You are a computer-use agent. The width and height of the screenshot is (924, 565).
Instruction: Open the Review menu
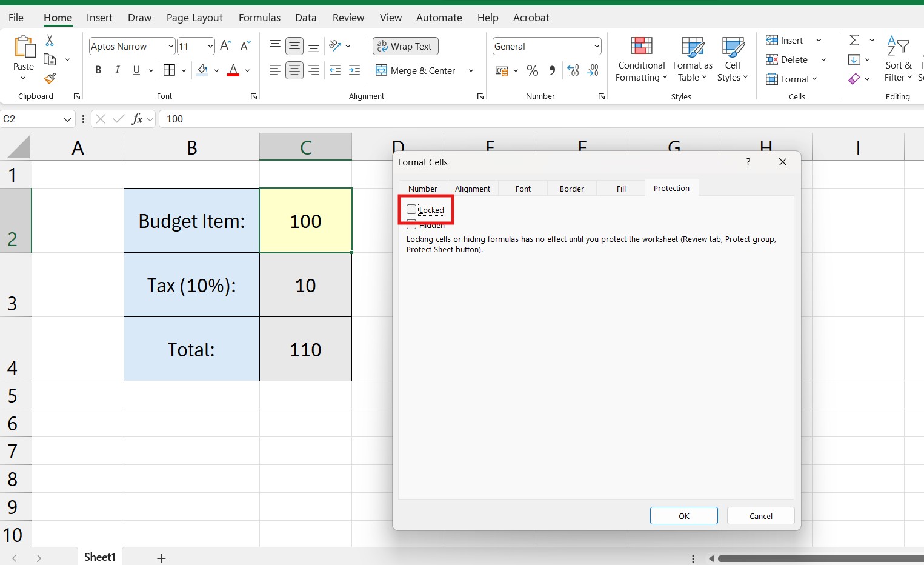point(348,18)
